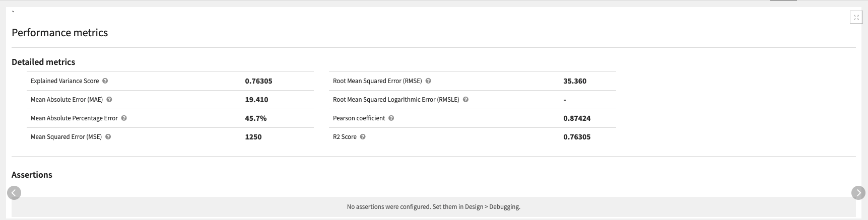Click the no assertions configured message
This screenshot has height=220, width=868.
[434, 207]
